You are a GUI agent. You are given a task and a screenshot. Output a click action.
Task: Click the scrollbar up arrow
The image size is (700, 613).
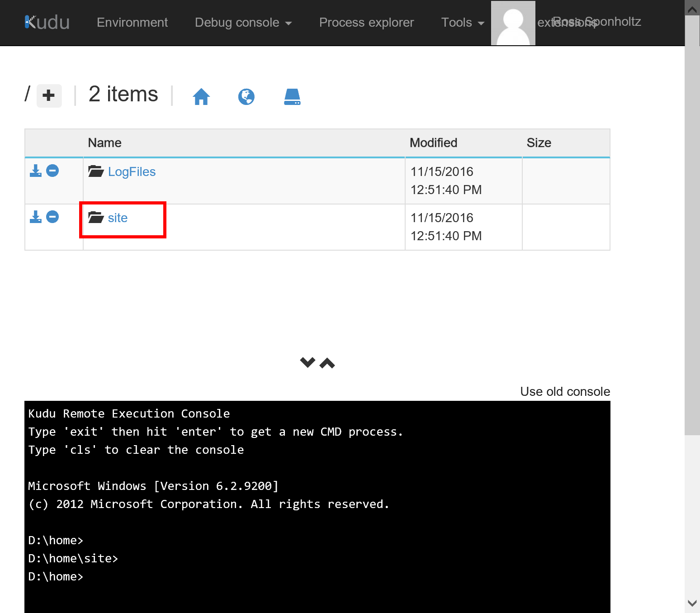coord(692,9)
